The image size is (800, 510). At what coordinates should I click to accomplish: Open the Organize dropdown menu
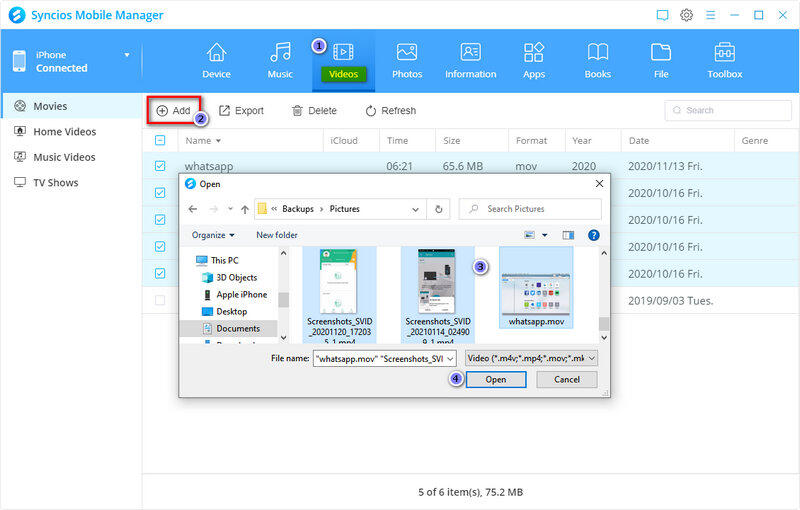click(x=213, y=235)
